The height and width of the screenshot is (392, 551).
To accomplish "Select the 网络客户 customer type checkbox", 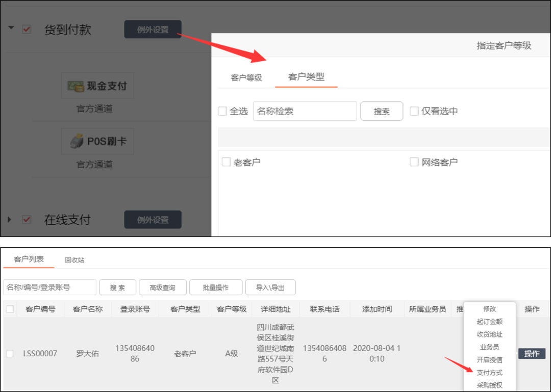I will point(414,162).
